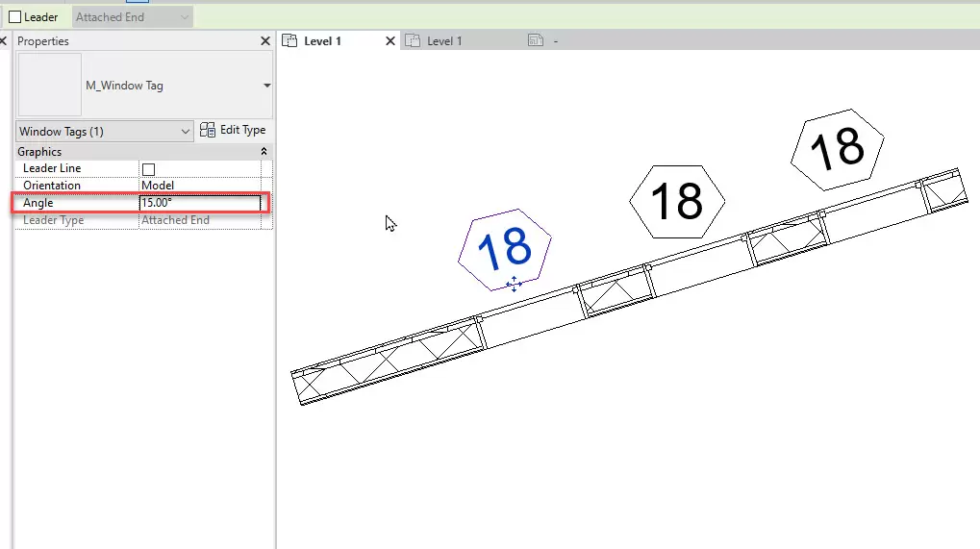Open the third view tab with sheet icon
The width and height of the screenshot is (980, 549).
(543, 41)
